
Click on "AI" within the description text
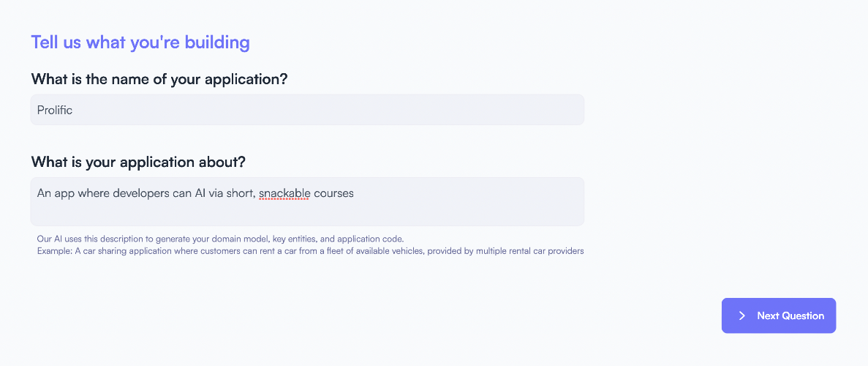click(201, 194)
